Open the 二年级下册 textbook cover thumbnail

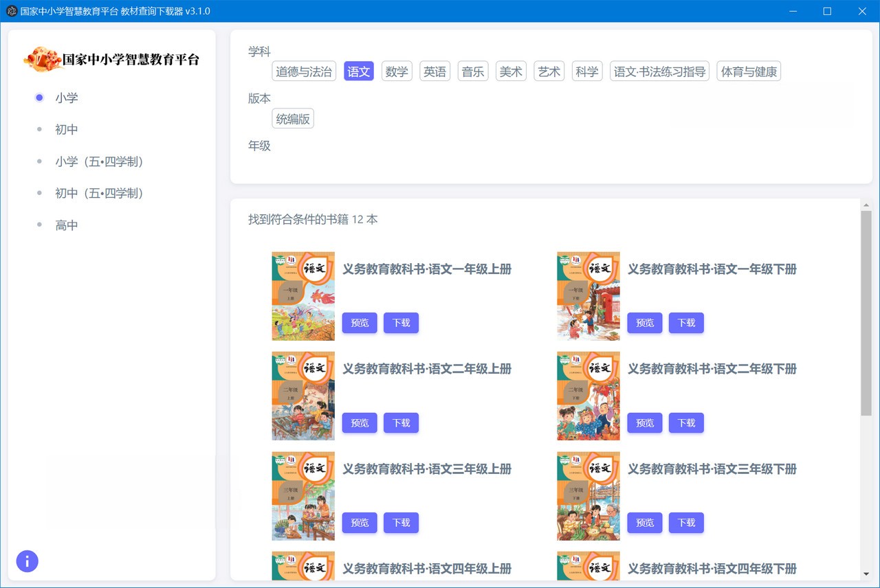[x=588, y=396]
